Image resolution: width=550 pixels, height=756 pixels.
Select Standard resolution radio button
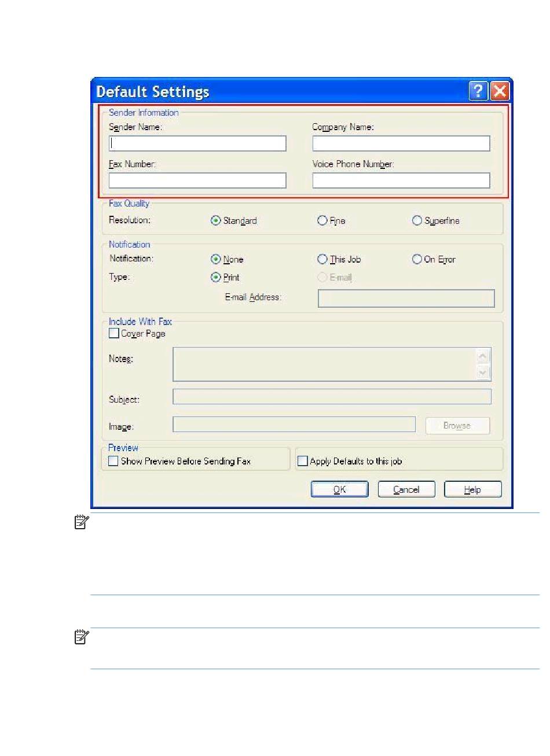(x=216, y=220)
